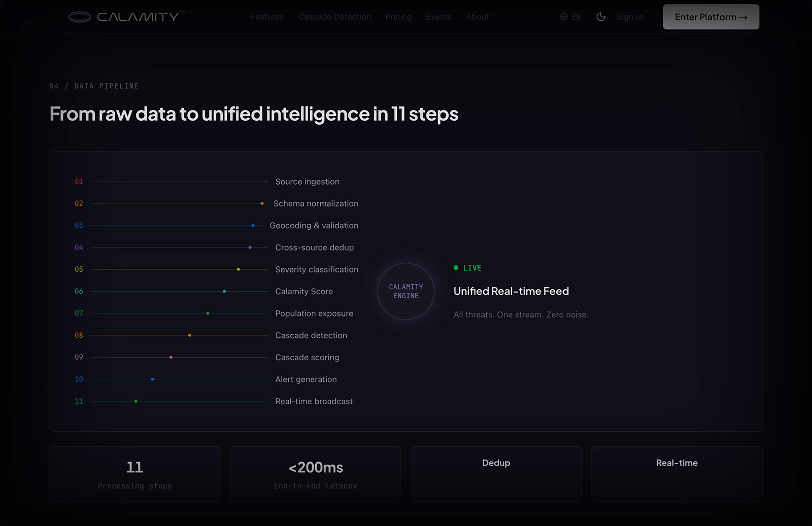The image size is (812, 526).
Task: Open the EN language selector
Action: (570, 17)
